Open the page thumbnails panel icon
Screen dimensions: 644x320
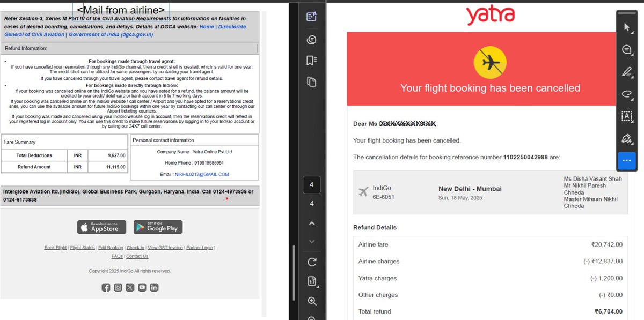coord(311,81)
